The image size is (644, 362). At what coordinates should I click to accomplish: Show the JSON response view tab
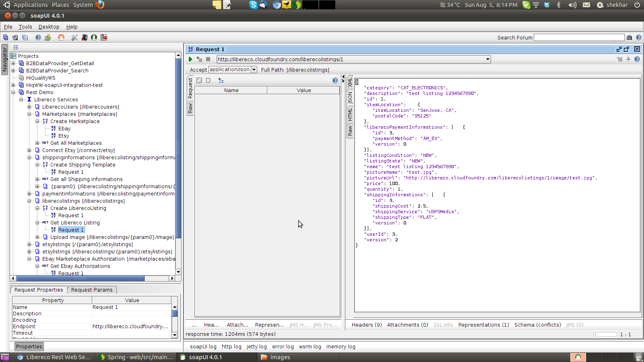(x=350, y=98)
